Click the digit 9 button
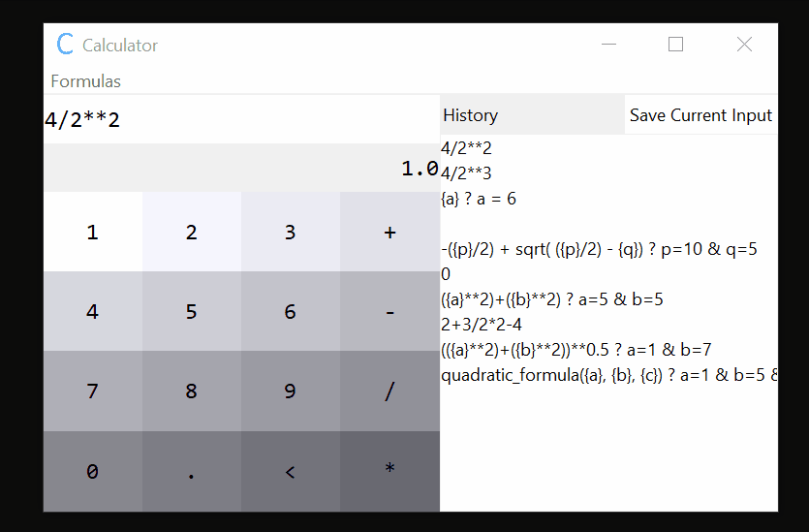This screenshot has width=809, height=532. click(x=291, y=391)
